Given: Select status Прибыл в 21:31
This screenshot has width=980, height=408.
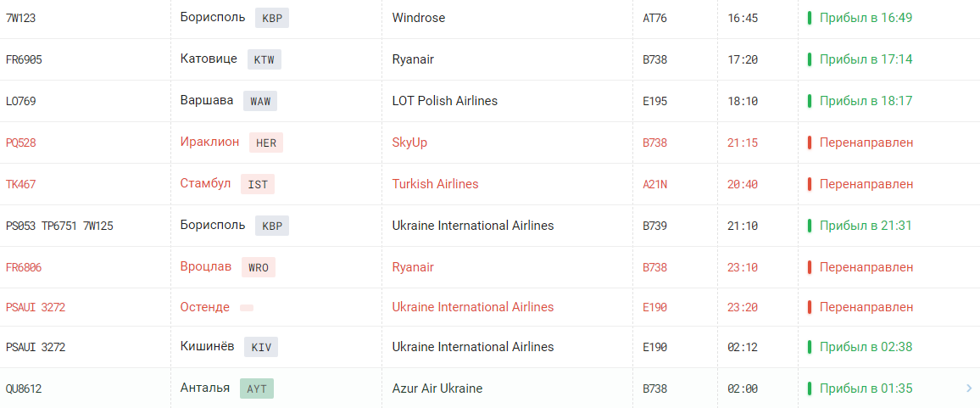Looking at the screenshot, I should pos(866,226).
